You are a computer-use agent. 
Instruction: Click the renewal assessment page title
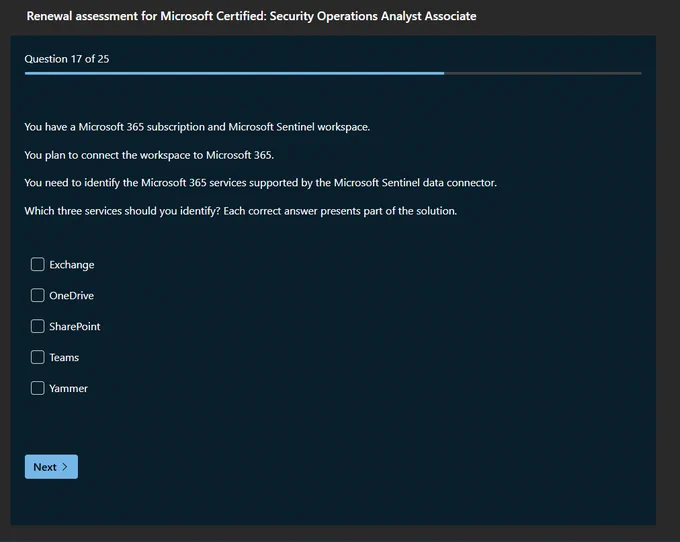tap(251, 16)
